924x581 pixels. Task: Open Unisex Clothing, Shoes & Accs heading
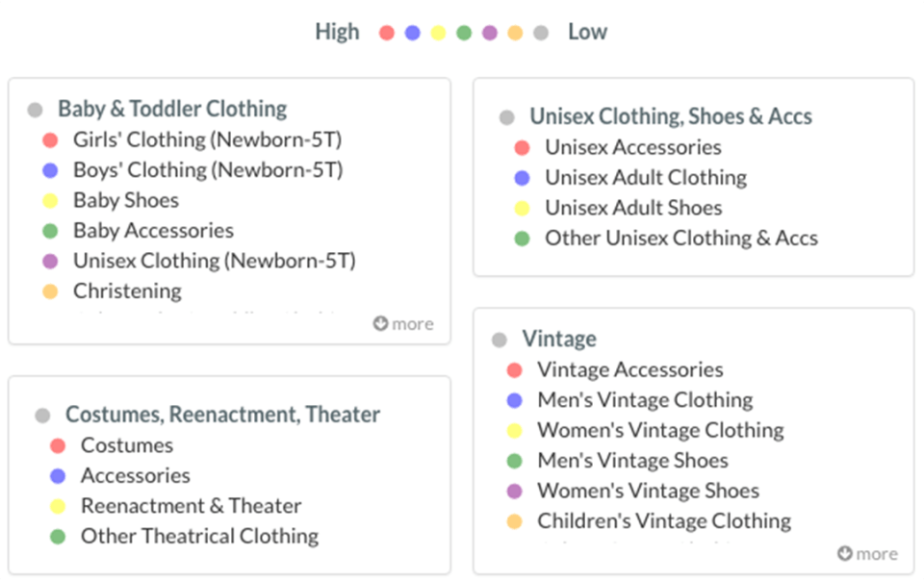(x=671, y=116)
